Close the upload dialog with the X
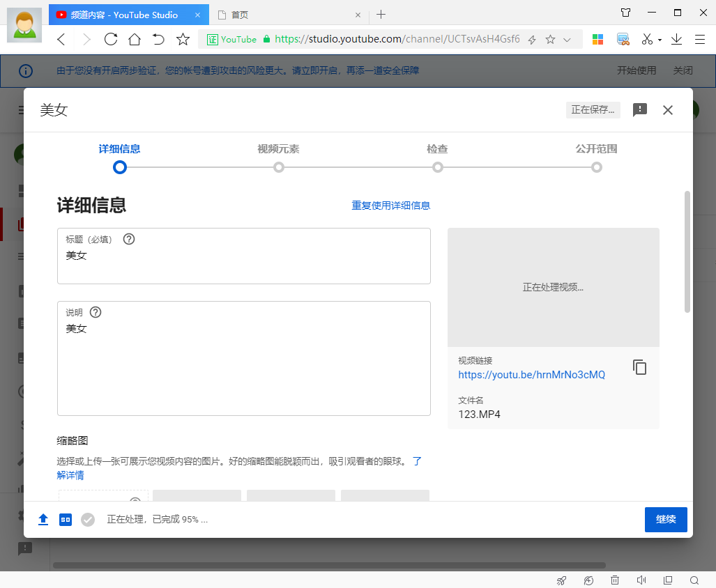Screen dimensions: 716x588 tap(668, 110)
